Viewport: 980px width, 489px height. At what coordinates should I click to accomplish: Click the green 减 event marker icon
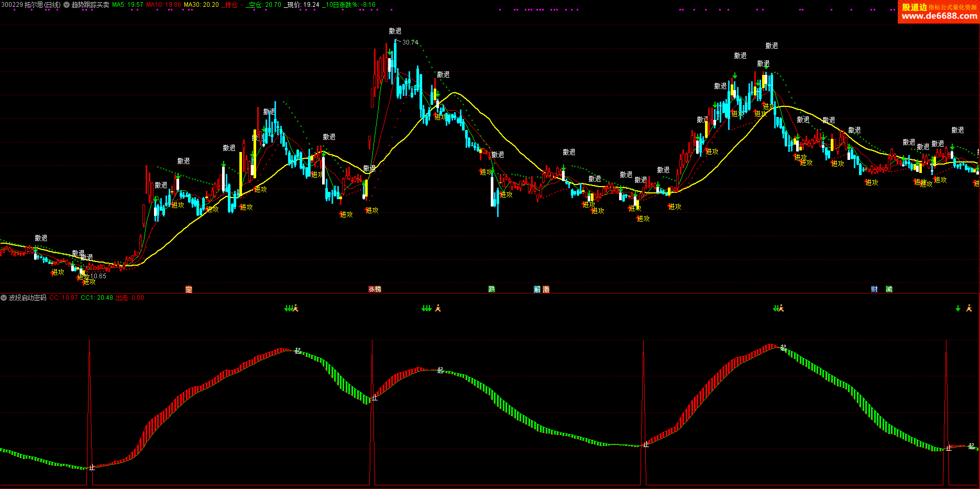889,289
